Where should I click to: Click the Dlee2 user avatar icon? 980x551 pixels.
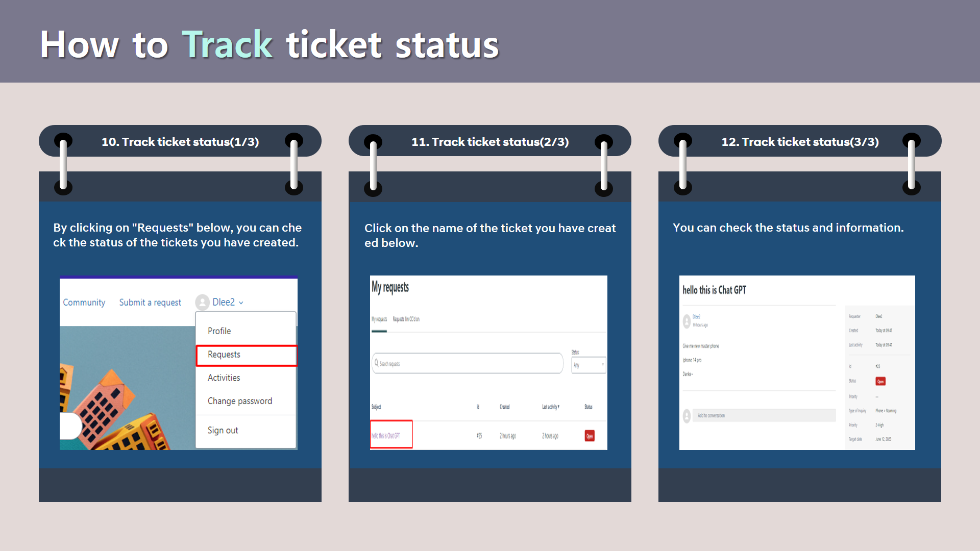(202, 303)
